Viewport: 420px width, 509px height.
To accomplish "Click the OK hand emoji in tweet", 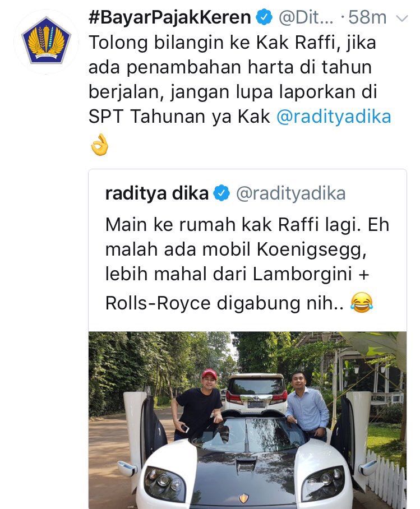I will point(99,145).
